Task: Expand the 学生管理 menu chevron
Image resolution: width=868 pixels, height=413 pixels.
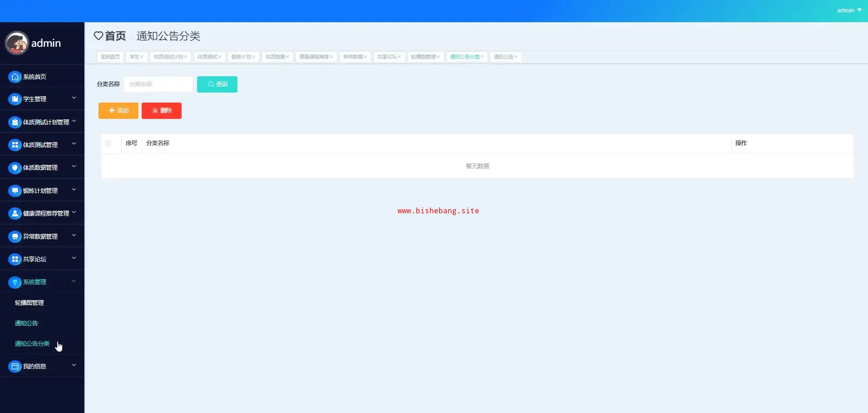Action: pos(74,98)
